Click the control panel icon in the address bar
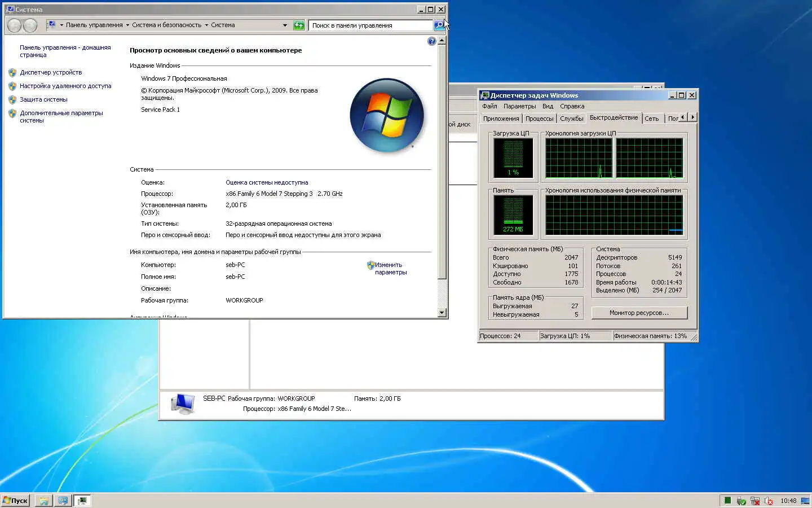812x508 pixels. click(52, 25)
